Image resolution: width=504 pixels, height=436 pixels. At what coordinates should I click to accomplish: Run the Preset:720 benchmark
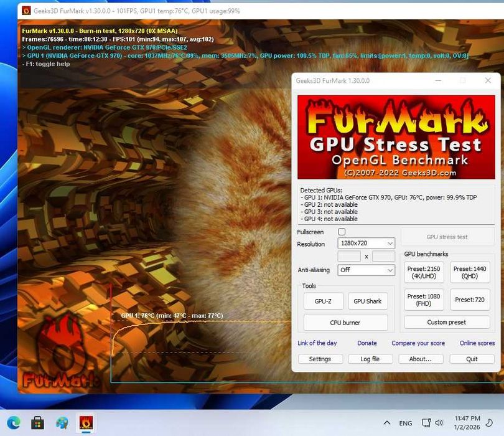click(x=470, y=300)
